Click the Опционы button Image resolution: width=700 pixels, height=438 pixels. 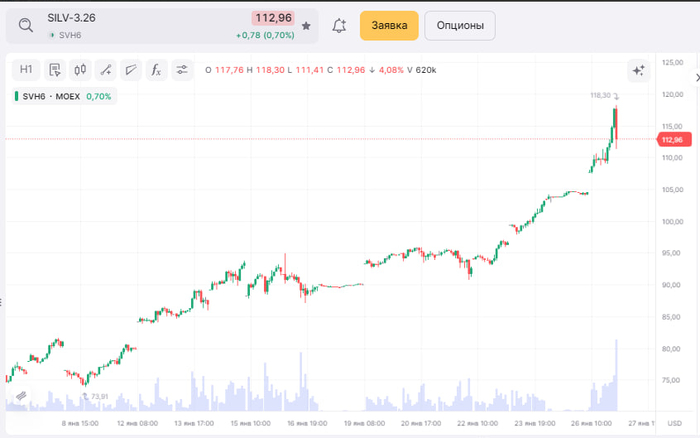click(x=460, y=26)
